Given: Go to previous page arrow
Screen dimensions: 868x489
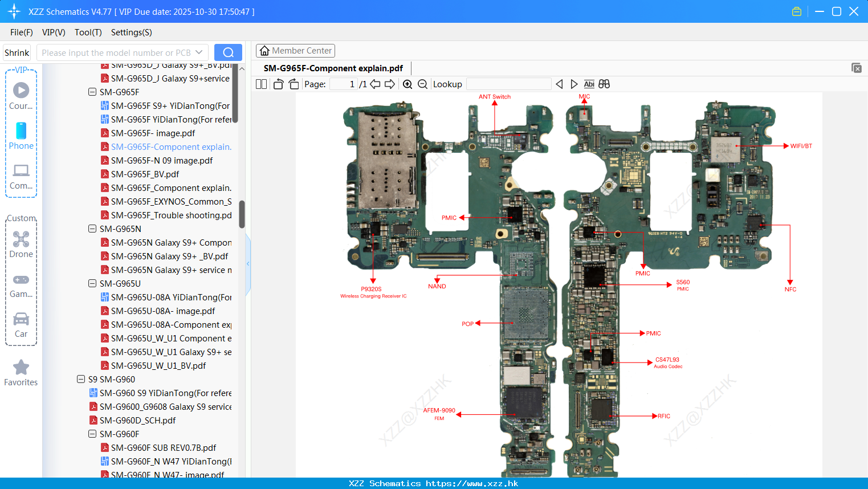Looking at the screenshot, I should (375, 84).
